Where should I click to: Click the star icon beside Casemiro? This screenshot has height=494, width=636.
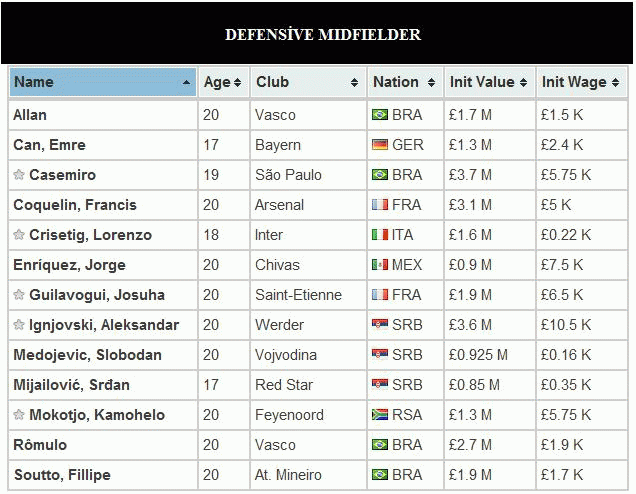click(x=19, y=174)
